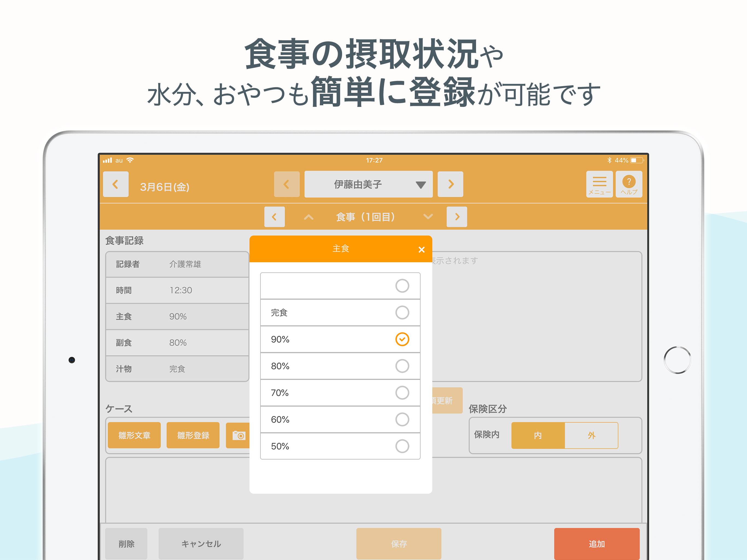Go to the next meal record

pos(457,217)
